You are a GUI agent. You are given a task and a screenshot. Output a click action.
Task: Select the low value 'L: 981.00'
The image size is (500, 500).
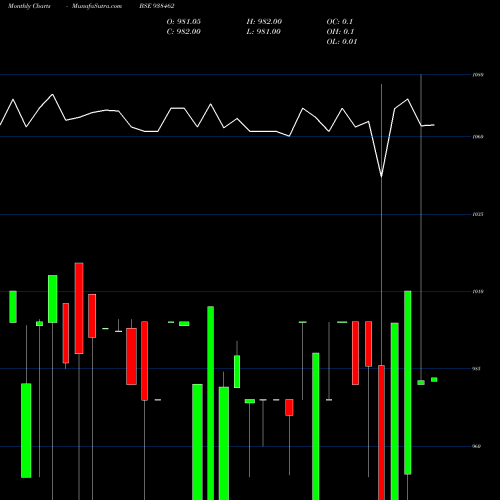(264, 32)
